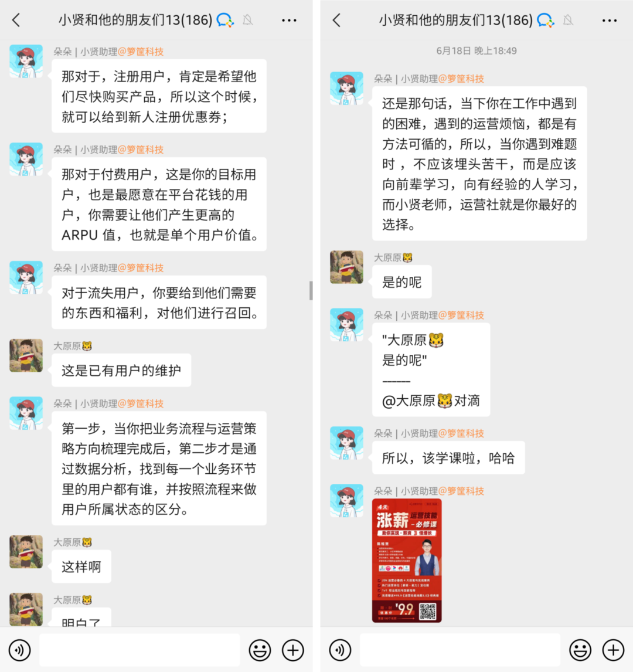Tap voice input icon in left chat

[20, 650]
